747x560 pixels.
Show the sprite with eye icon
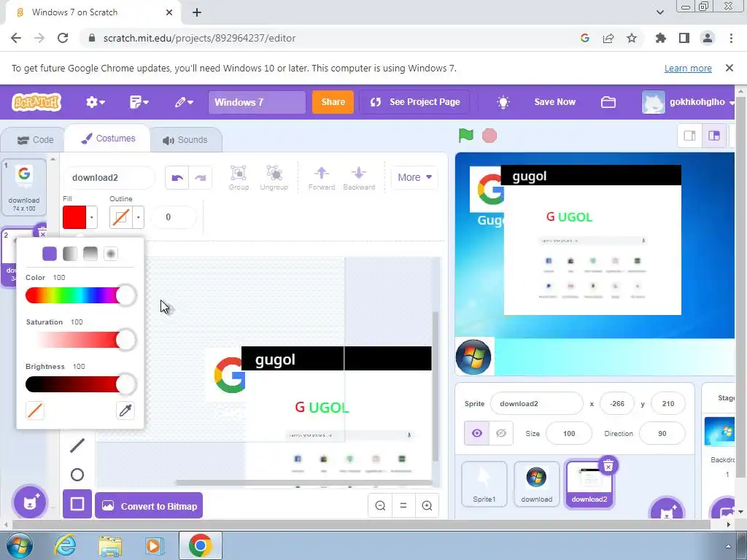[x=477, y=433]
